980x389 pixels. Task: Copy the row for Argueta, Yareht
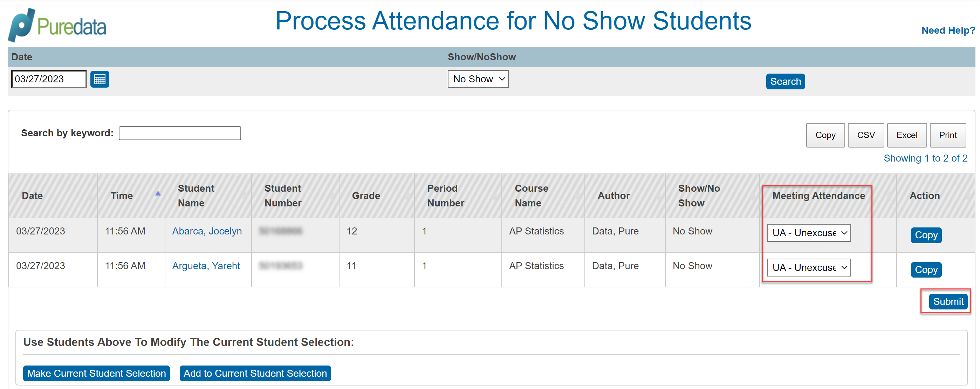(x=926, y=269)
